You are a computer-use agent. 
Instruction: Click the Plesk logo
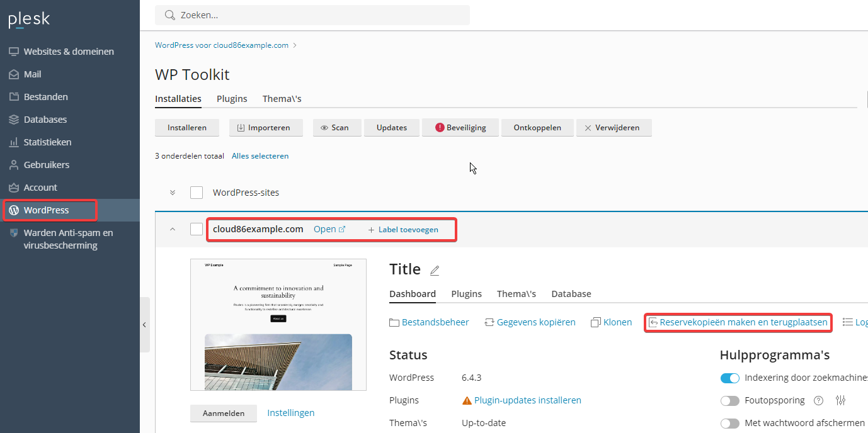(29, 20)
